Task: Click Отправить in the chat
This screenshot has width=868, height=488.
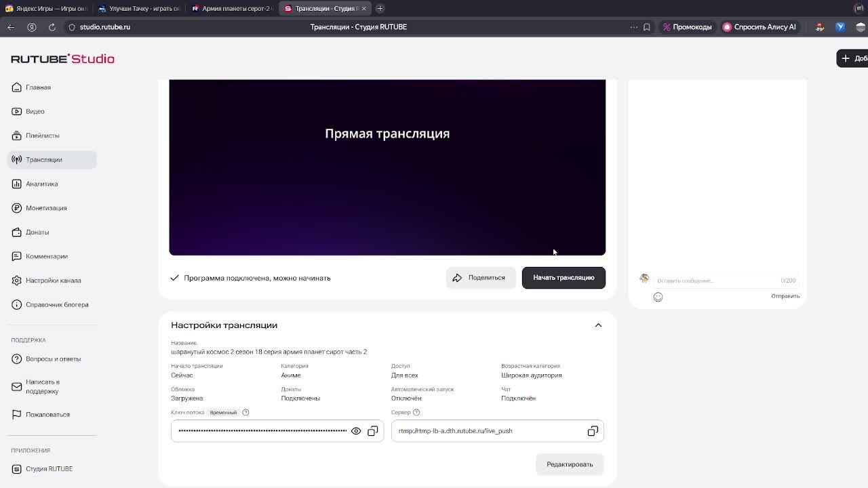Action: (785, 296)
